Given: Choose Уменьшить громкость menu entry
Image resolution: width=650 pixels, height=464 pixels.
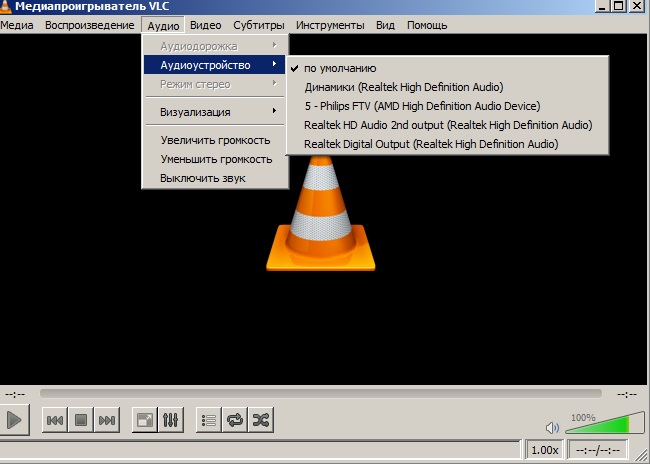Looking at the screenshot, I should coord(214,159).
